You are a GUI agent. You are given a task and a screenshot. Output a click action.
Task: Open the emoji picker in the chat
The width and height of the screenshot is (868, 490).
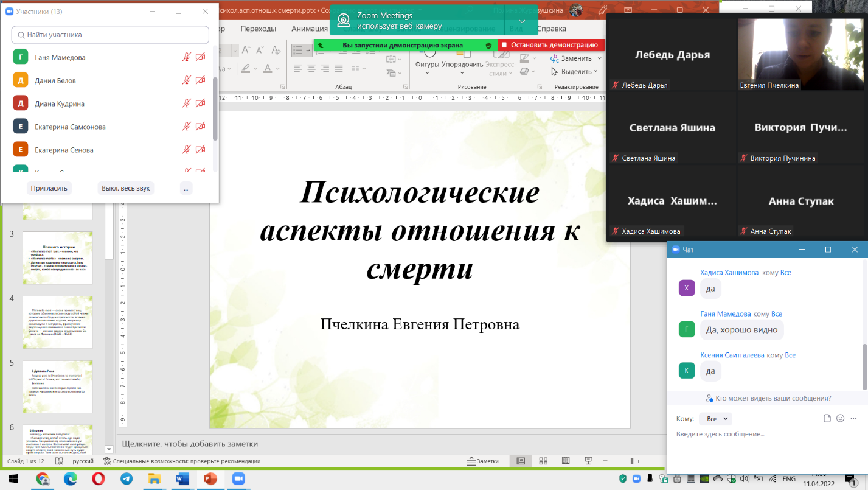840,418
